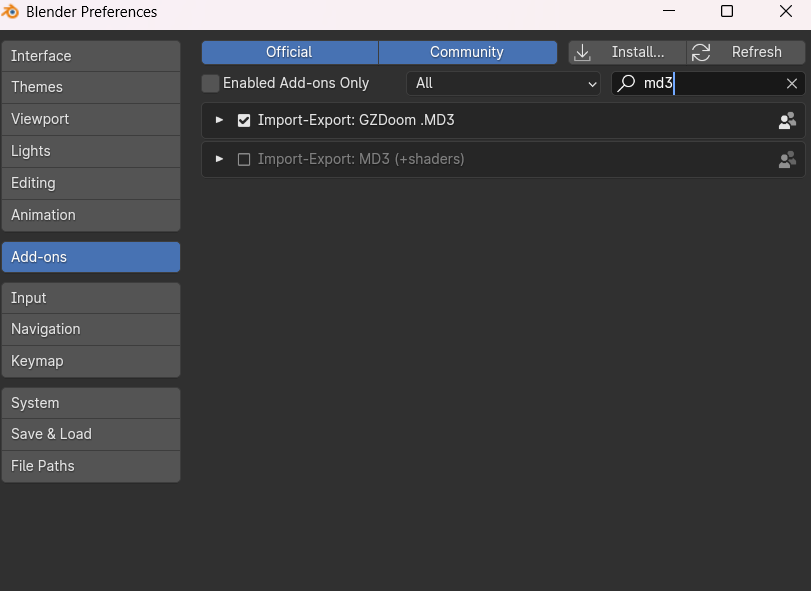
Task: Go to Navigation preferences
Action: click(x=91, y=329)
